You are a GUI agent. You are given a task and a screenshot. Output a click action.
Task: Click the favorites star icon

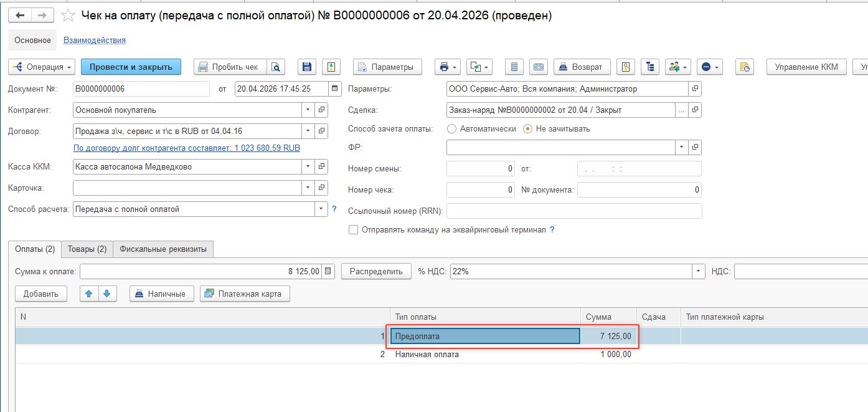pyautogui.click(x=68, y=16)
